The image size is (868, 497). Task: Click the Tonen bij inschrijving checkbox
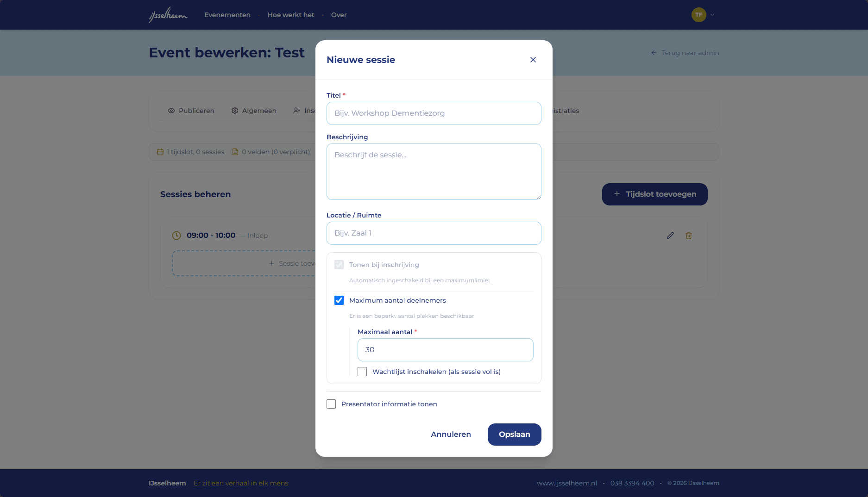339,265
